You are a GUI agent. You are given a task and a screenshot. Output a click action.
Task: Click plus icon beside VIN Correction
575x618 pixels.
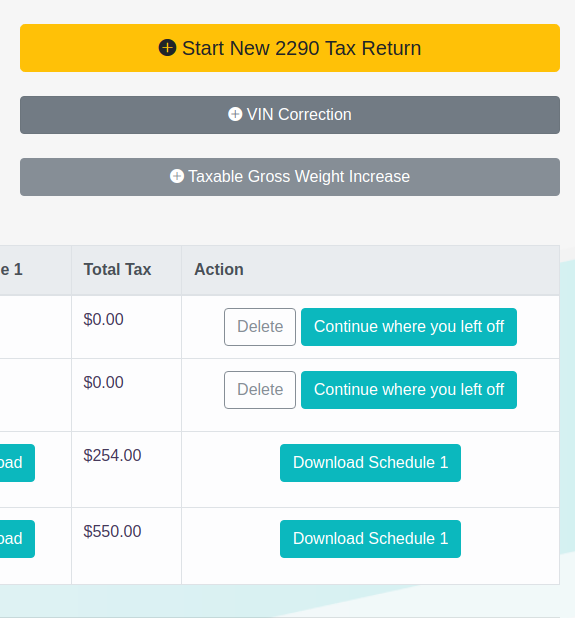pos(235,114)
